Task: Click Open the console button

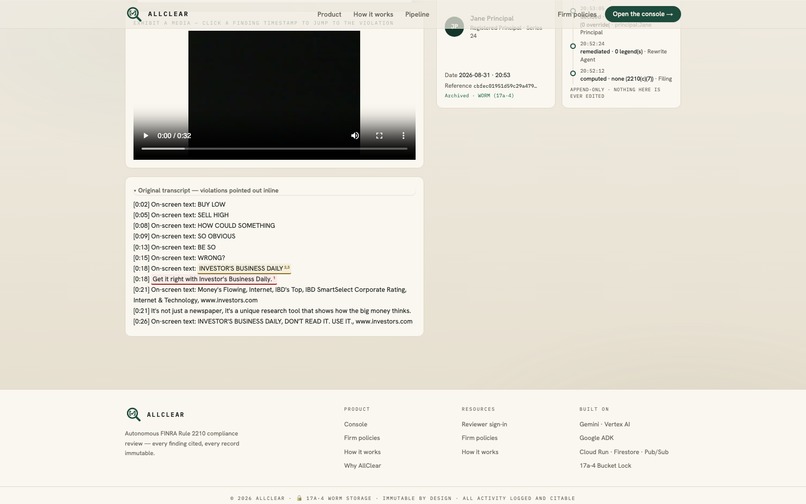Action: tap(643, 14)
